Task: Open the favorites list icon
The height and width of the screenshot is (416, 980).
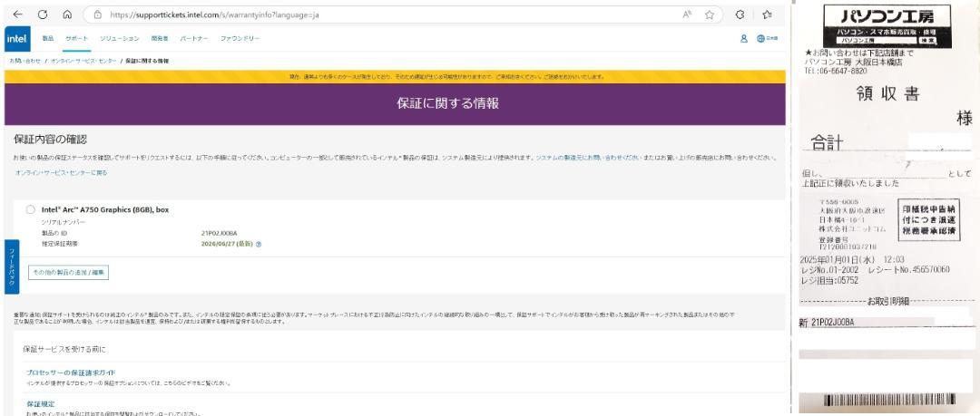Action: point(767,15)
